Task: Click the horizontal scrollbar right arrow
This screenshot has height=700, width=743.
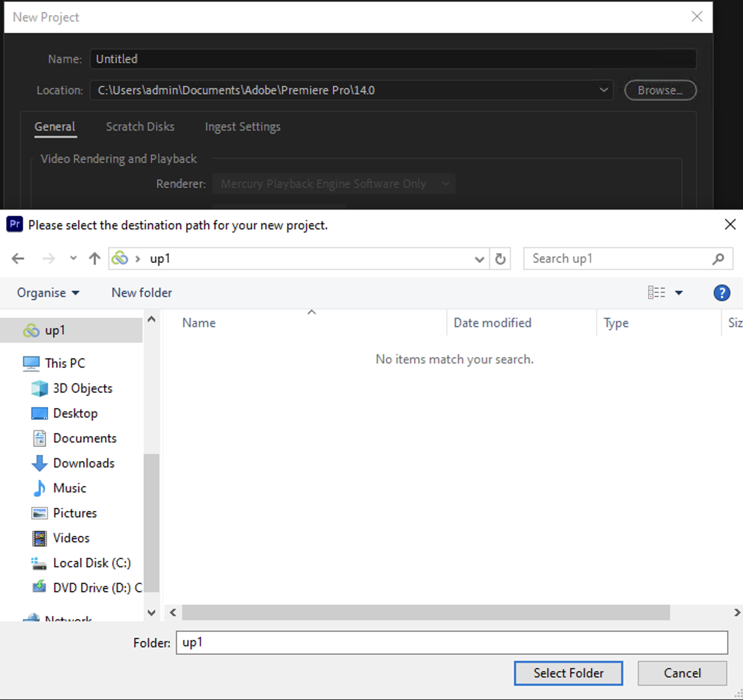Action: coord(737,613)
